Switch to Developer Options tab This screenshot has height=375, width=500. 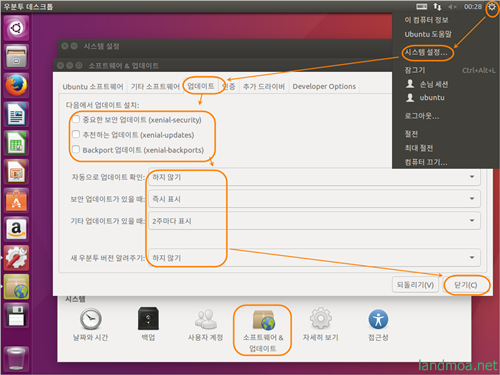(324, 87)
